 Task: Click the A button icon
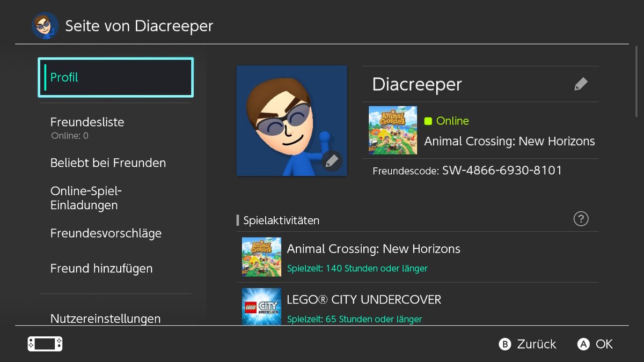coord(583,344)
